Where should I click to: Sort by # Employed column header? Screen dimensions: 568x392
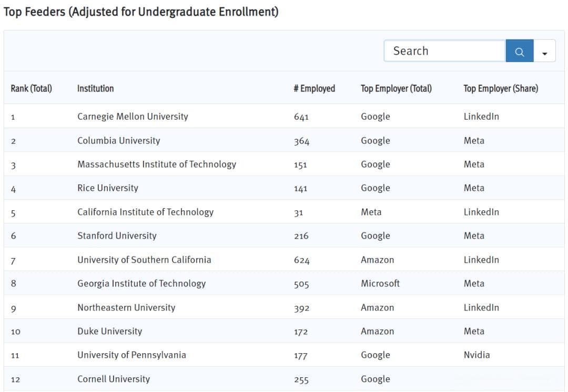[314, 88]
